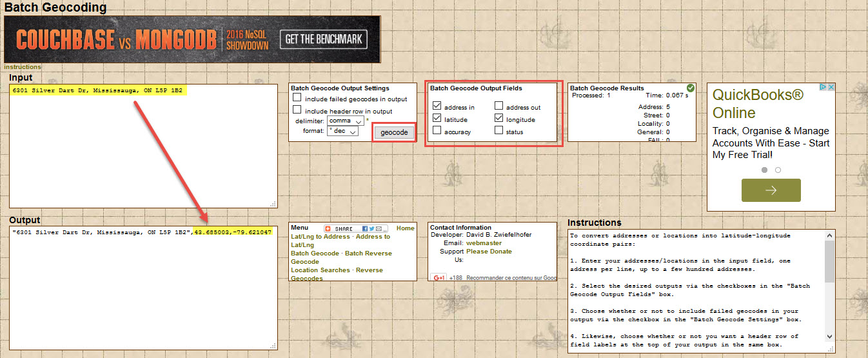Click the arrow button in QuickBooks ad
This screenshot has width=868, height=358.
tap(771, 190)
